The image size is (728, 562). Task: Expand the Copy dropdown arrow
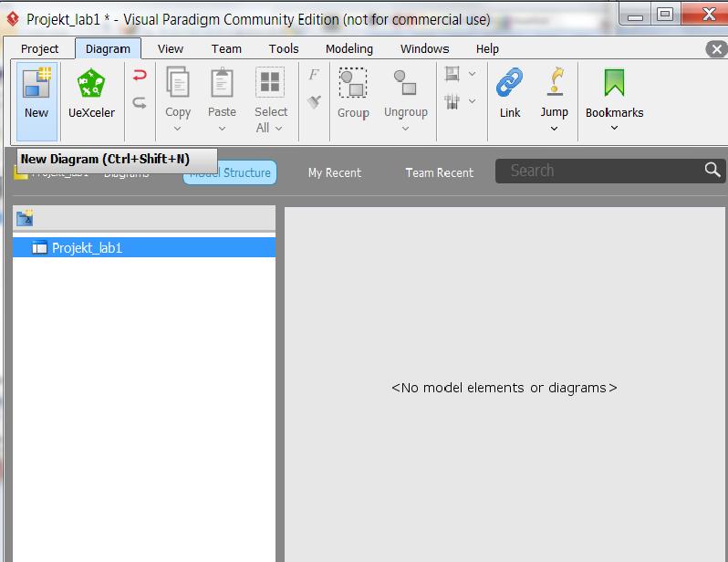(177, 129)
